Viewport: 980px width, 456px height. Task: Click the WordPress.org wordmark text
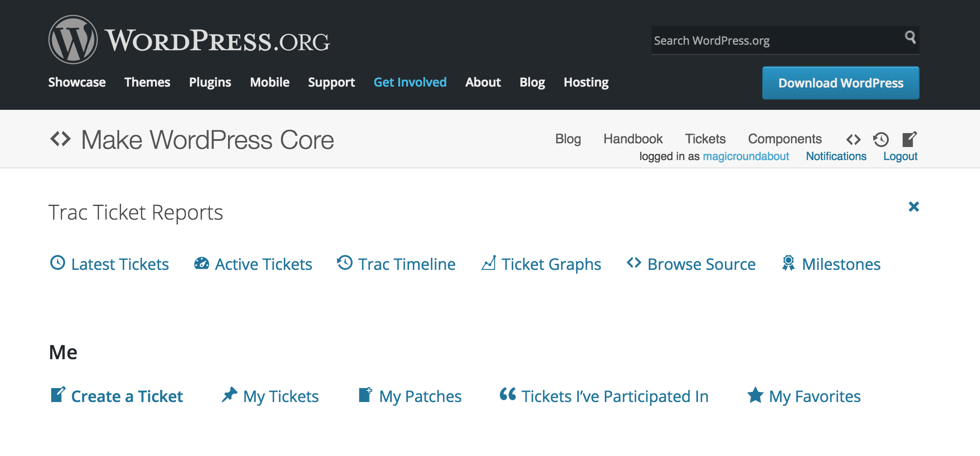point(217,40)
